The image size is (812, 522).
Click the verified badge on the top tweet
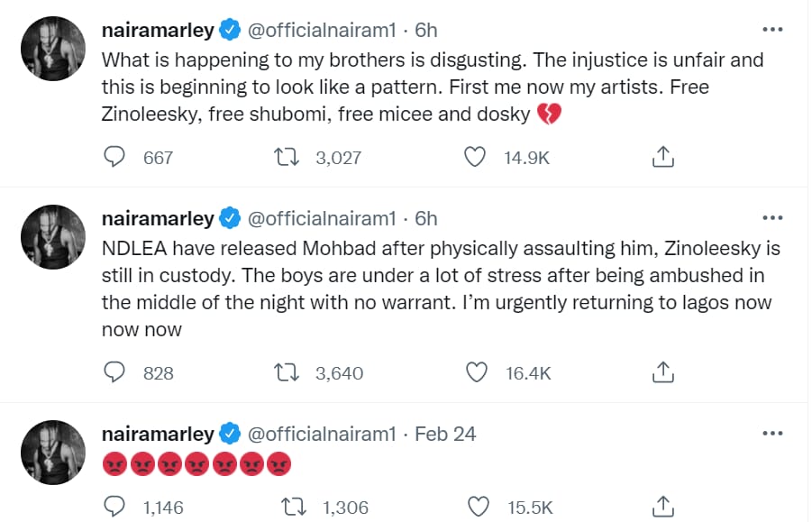(227, 29)
